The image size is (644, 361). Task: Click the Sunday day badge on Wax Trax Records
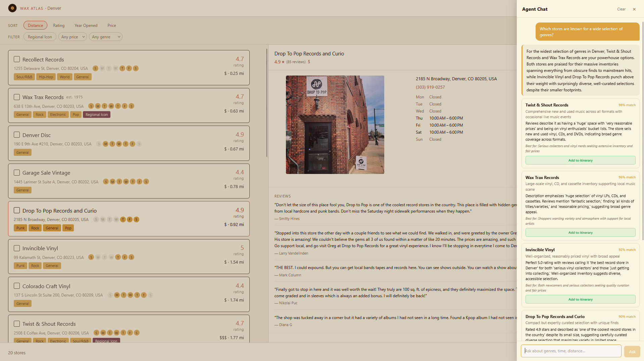[91, 106]
